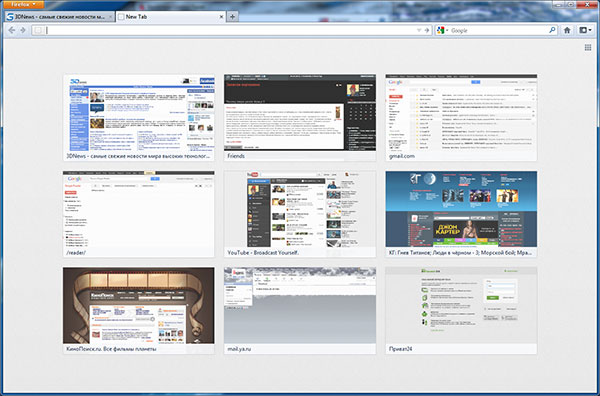Click 'YouTube - Broadcast Yourself.' label

[x=263, y=253]
